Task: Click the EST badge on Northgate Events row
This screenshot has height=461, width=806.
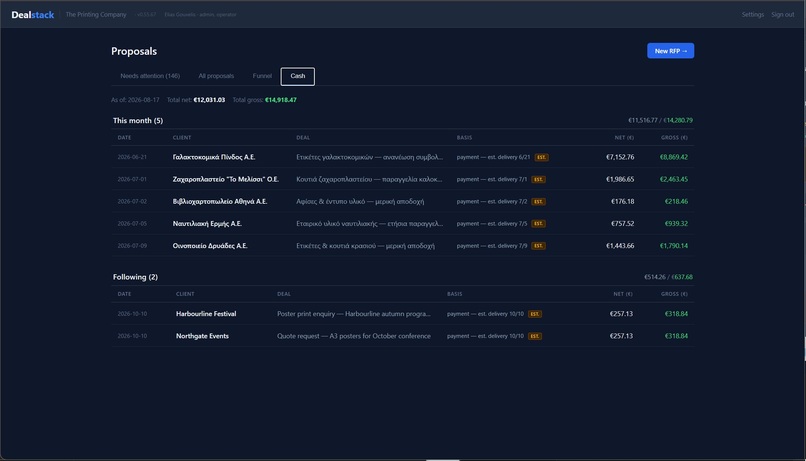Action: [535, 336]
